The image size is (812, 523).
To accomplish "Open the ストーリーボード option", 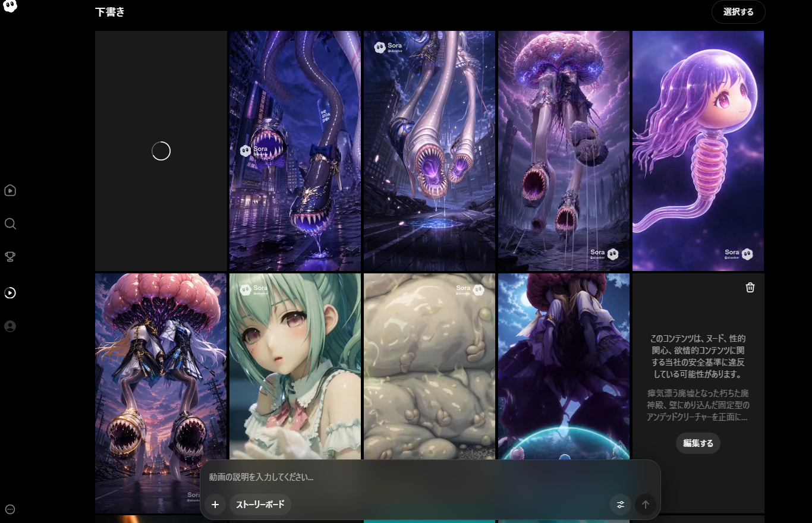I will pyautogui.click(x=260, y=505).
